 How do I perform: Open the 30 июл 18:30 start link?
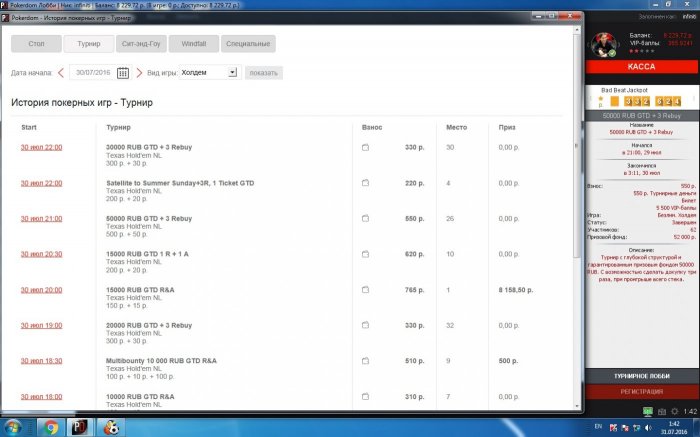coord(42,361)
